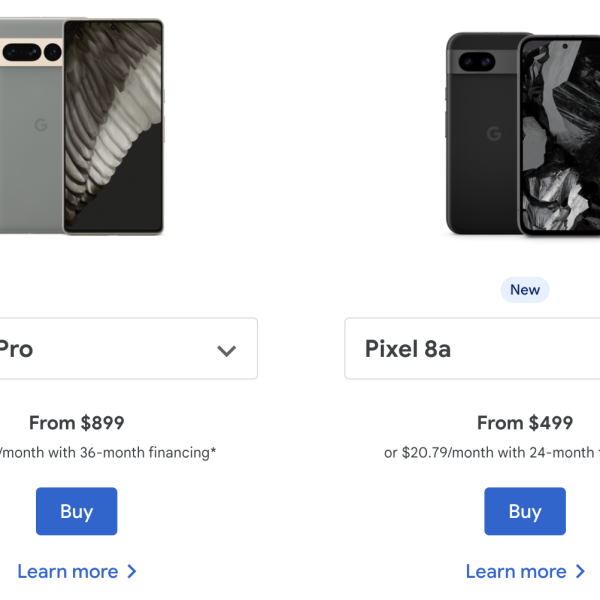600x600 pixels.
Task: Click the arrow icon beside left Learn more
Action: click(132, 572)
